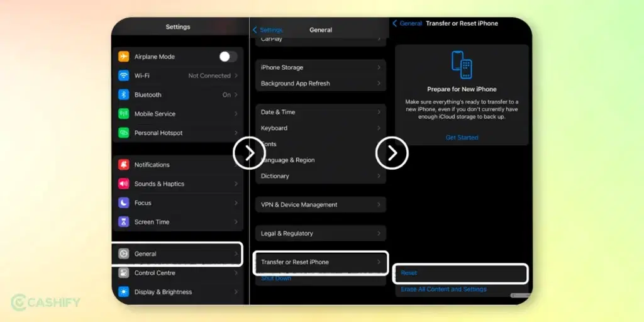The height and width of the screenshot is (322, 644).
Task: Select Focus label
Action: [143, 203]
